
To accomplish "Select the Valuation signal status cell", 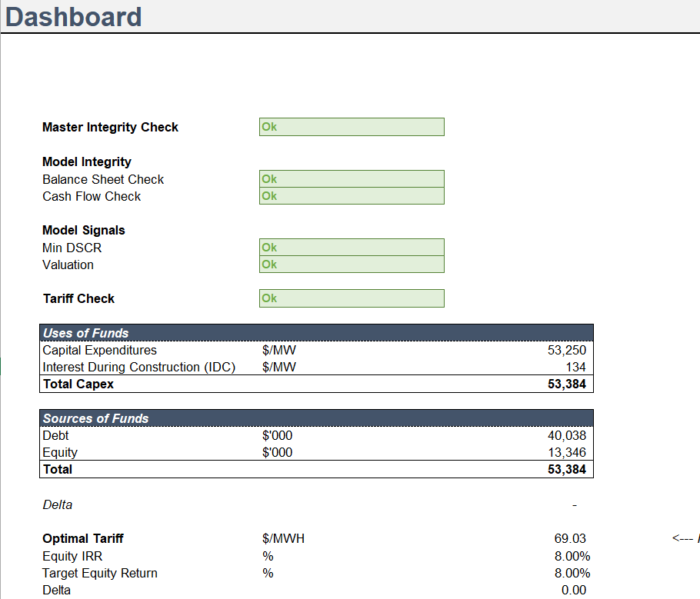I will (x=352, y=265).
